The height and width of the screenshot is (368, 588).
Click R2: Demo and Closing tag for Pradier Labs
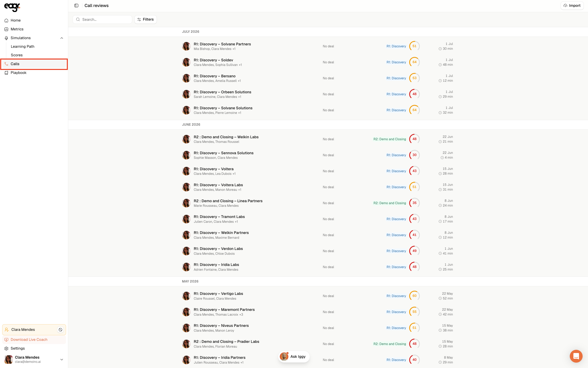coord(389,344)
